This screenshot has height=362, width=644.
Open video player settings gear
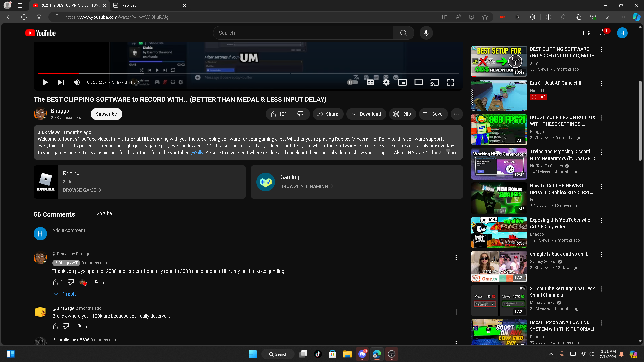point(386,82)
